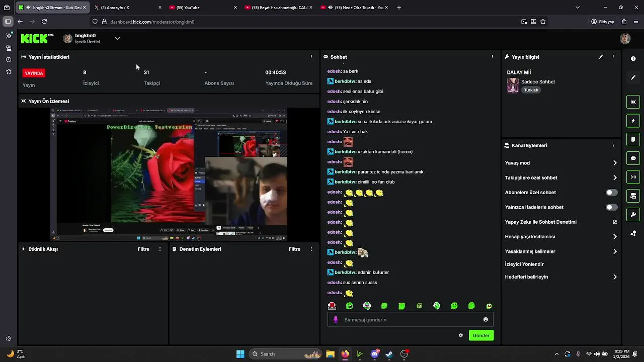Image resolution: width=644 pixels, height=362 pixels.
Task: Open the profile avatar at top right
Action: point(625,39)
